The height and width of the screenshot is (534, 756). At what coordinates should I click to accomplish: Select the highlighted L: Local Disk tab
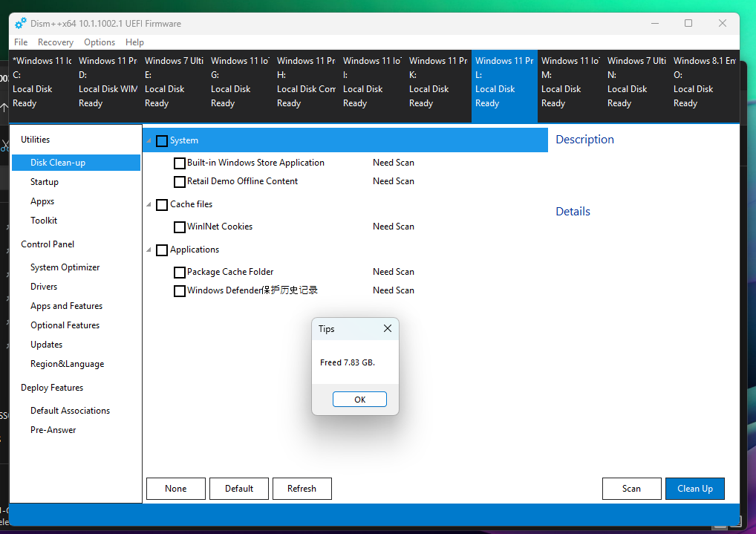click(x=504, y=86)
